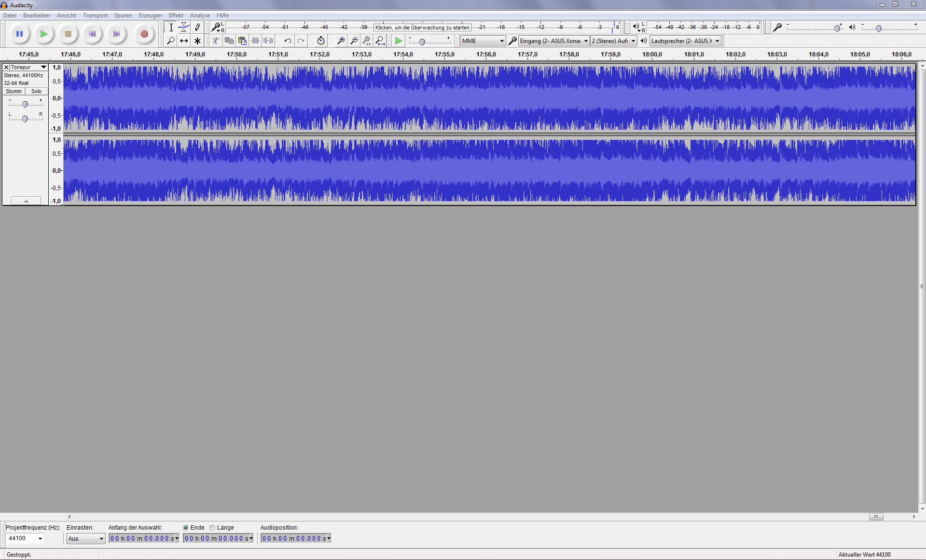The width and height of the screenshot is (926, 560).
Task: Start recording with the red Record button
Action: [x=144, y=34]
